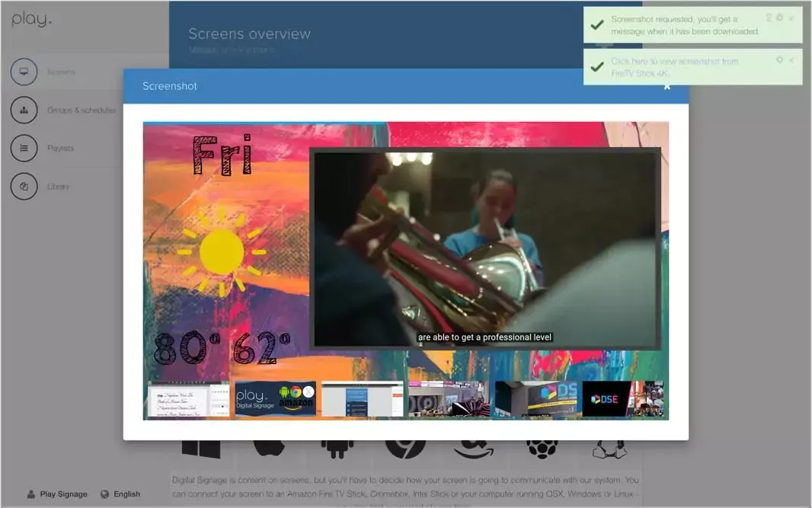The height and width of the screenshot is (508, 812).
Task: Click the Play Signage user icon
Action: pos(31,494)
